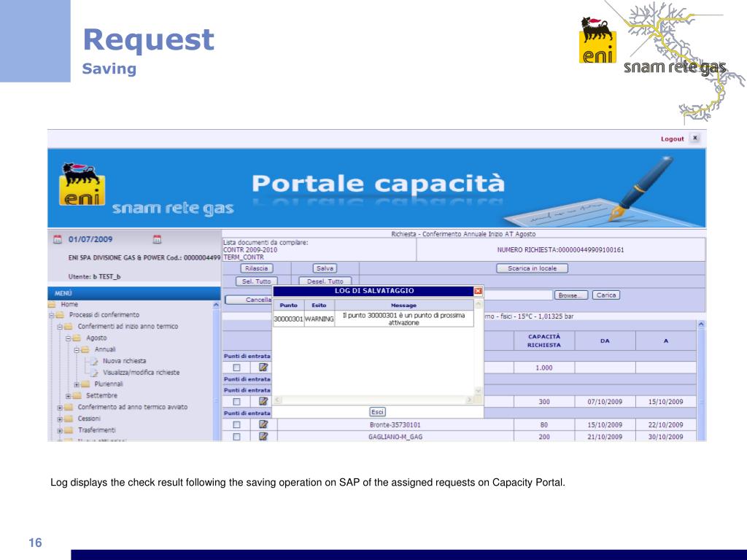Click the folder icon of Annuali

85,349
